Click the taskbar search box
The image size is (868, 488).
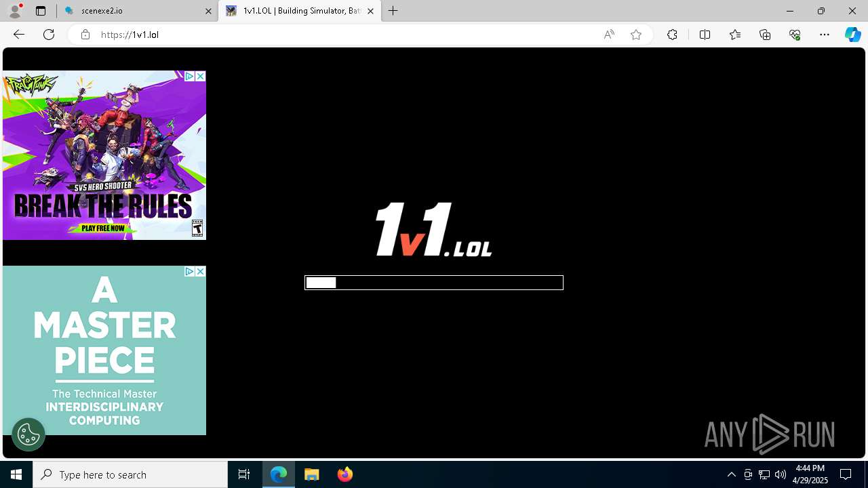[130, 474]
